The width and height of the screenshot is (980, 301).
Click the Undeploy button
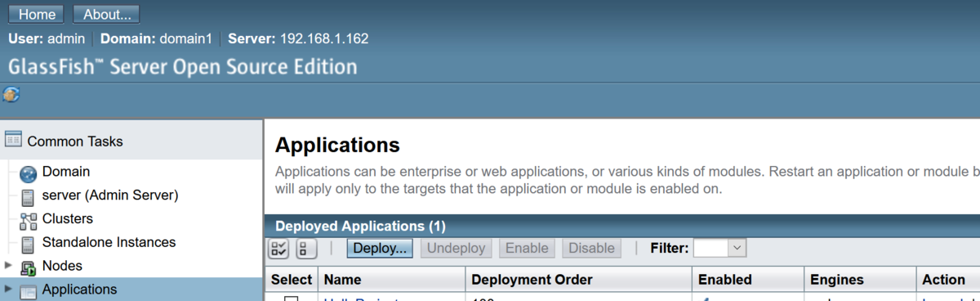457,248
